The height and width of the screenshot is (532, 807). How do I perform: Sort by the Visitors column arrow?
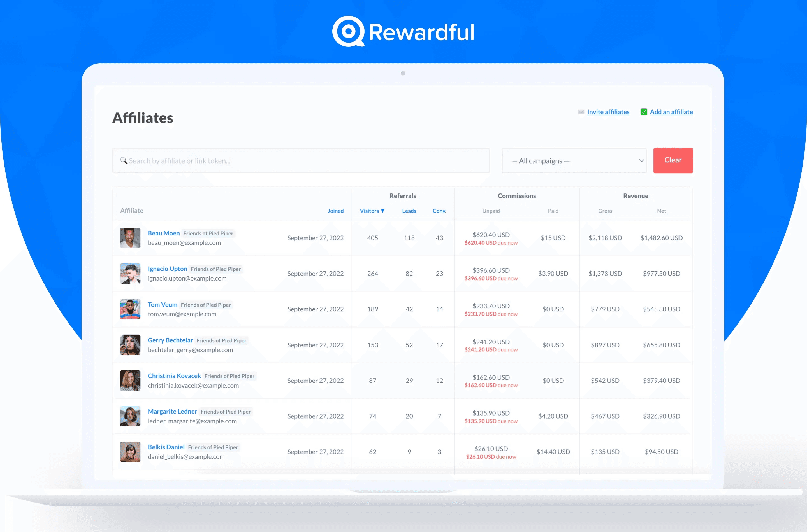pyautogui.click(x=382, y=211)
